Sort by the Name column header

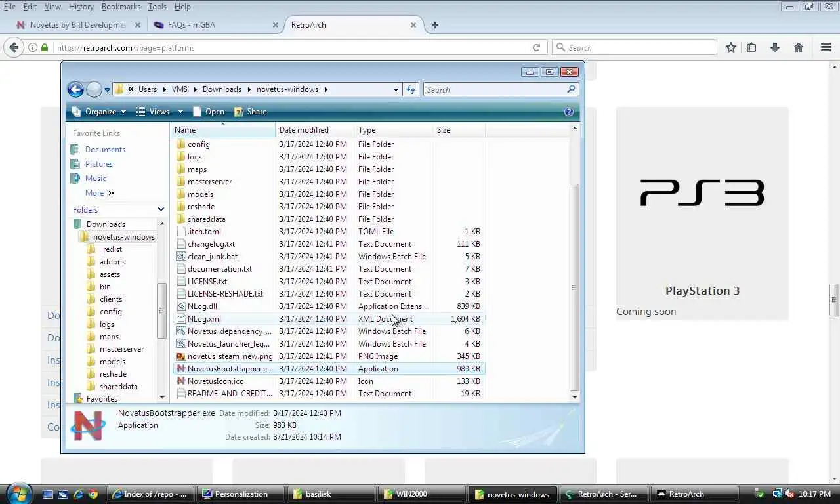(x=223, y=130)
